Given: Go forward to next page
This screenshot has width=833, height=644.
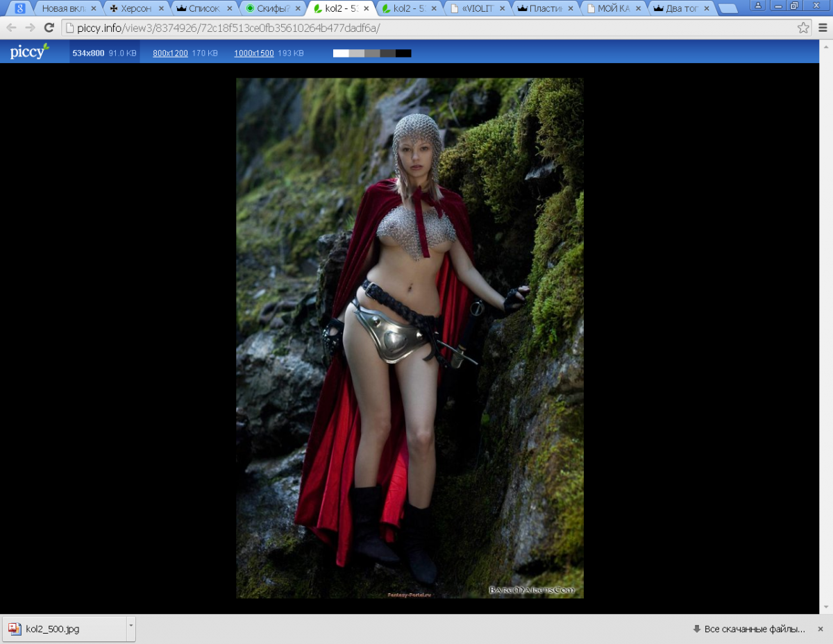Looking at the screenshot, I should (30, 28).
